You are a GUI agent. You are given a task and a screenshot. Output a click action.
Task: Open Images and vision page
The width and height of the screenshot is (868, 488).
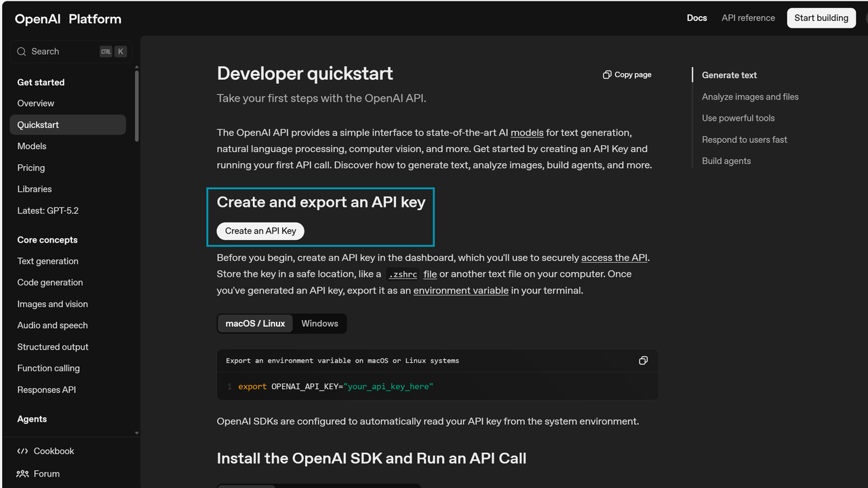pos(53,304)
